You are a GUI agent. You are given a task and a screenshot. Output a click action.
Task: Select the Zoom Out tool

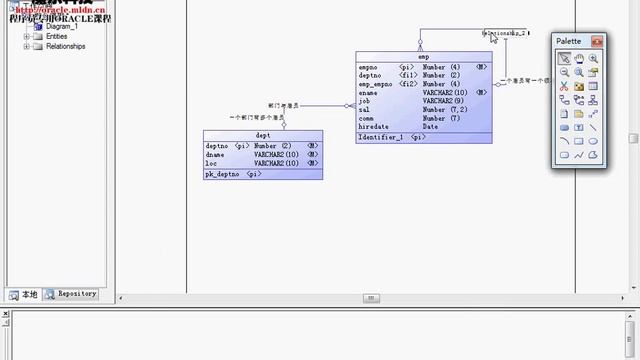pos(564,73)
